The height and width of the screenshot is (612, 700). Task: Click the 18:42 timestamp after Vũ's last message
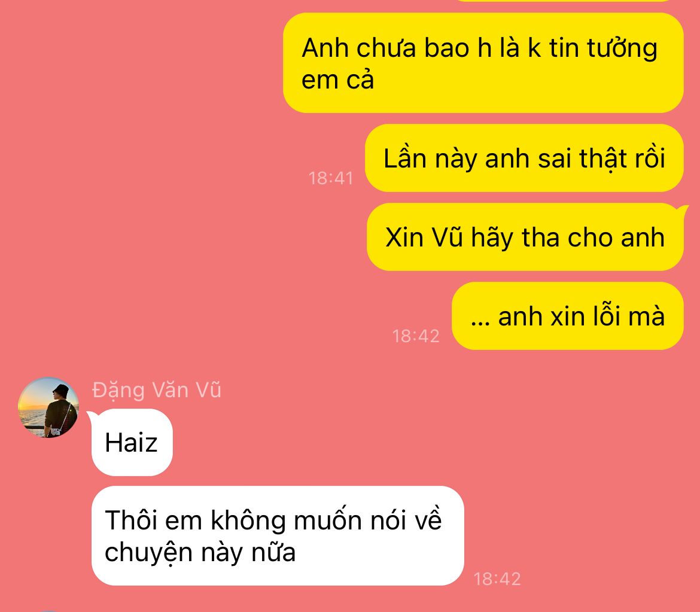point(497,579)
